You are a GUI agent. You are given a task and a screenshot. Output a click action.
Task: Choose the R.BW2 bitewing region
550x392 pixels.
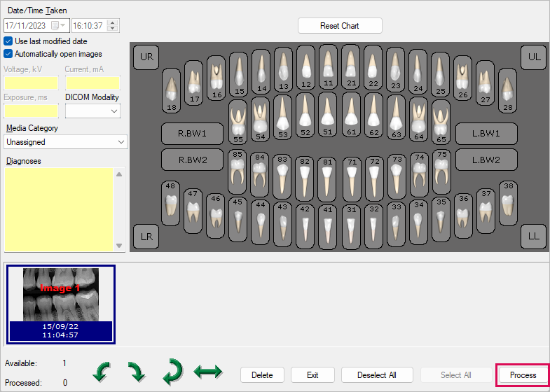[192, 160]
